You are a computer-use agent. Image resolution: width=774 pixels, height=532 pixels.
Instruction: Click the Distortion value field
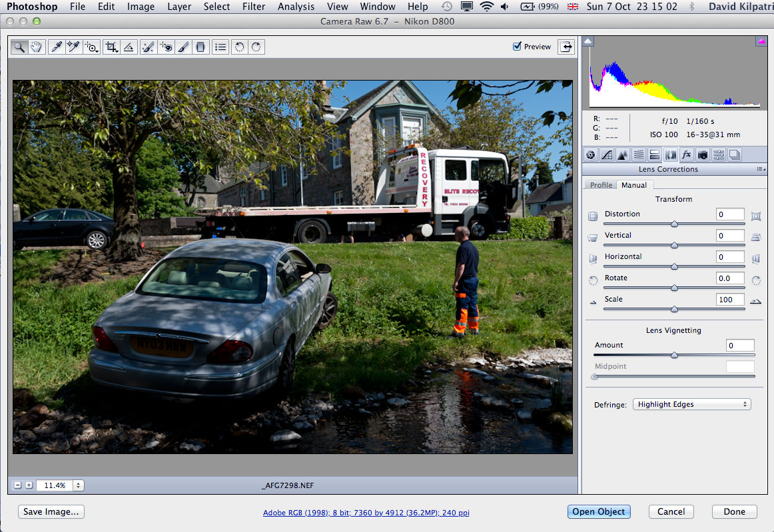[x=730, y=214]
